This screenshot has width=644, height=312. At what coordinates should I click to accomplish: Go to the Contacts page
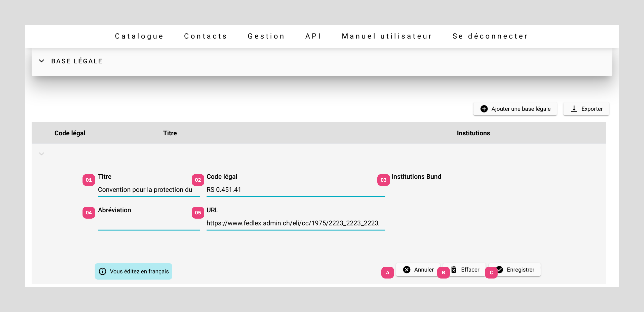click(x=206, y=36)
